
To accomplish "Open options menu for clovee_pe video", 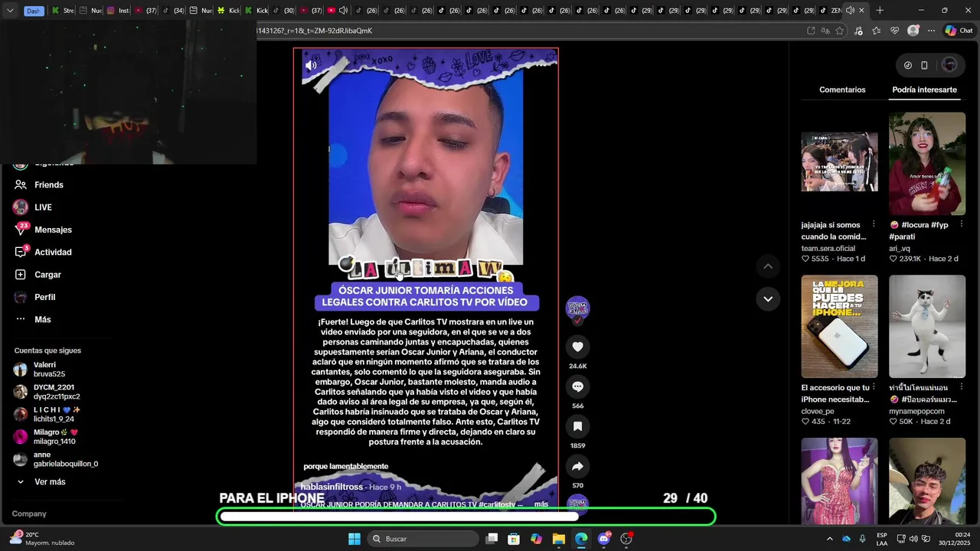I will (874, 388).
